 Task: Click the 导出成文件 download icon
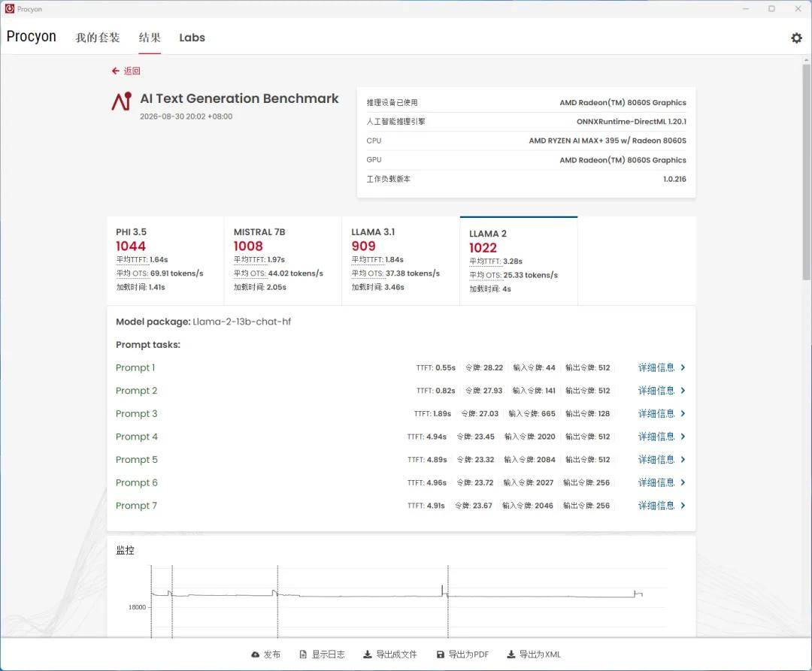coord(367,654)
